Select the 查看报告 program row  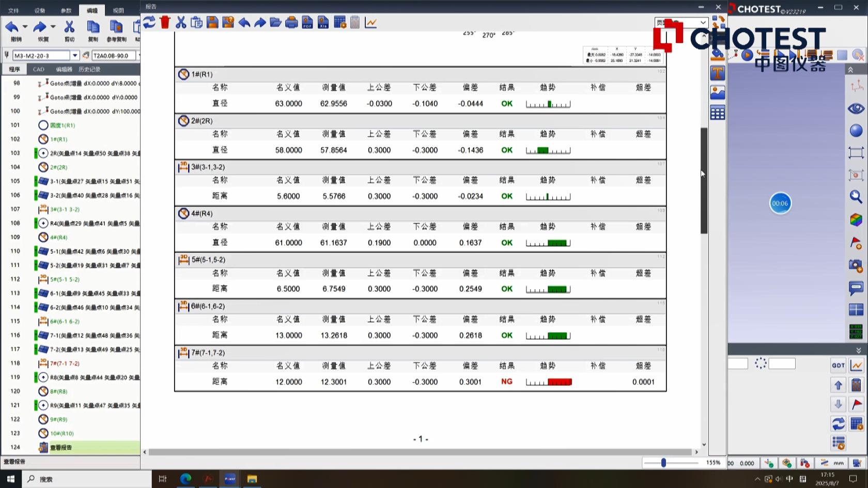coord(71,447)
